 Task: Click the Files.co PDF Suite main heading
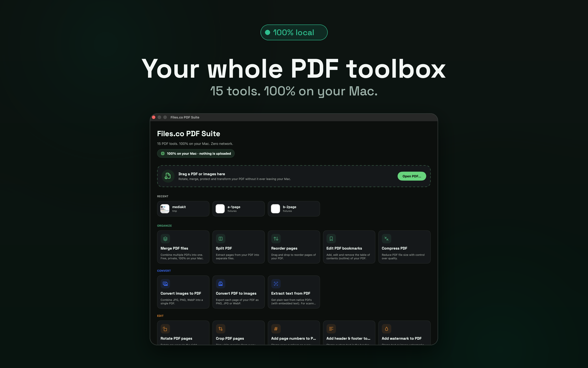pyautogui.click(x=189, y=134)
